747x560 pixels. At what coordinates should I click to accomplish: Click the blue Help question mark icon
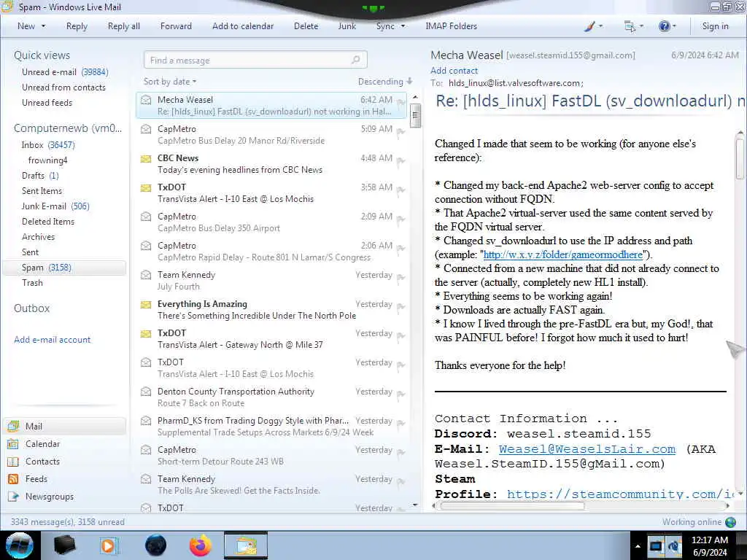[664, 27]
